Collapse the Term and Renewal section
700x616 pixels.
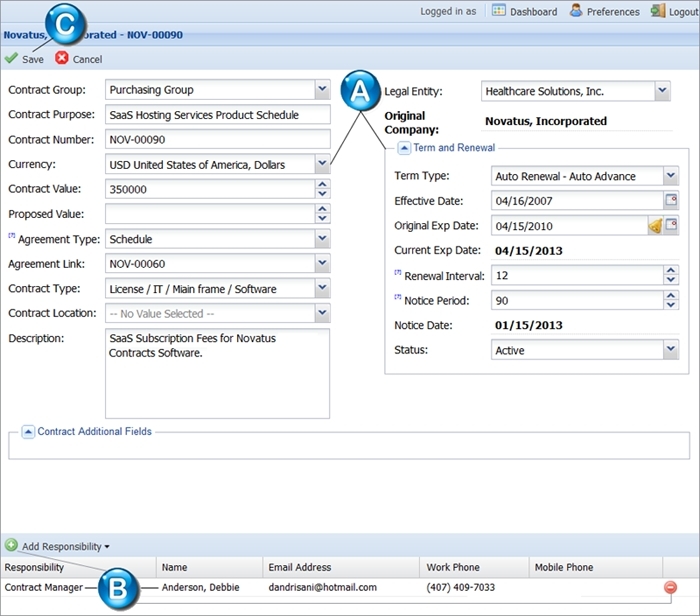tap(404, 148)
